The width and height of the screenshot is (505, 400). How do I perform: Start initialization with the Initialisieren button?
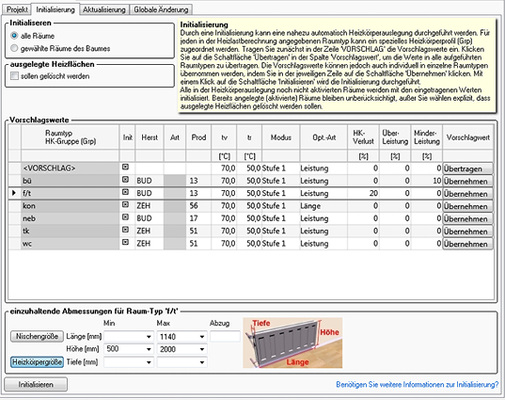click(x=36, y=384)
